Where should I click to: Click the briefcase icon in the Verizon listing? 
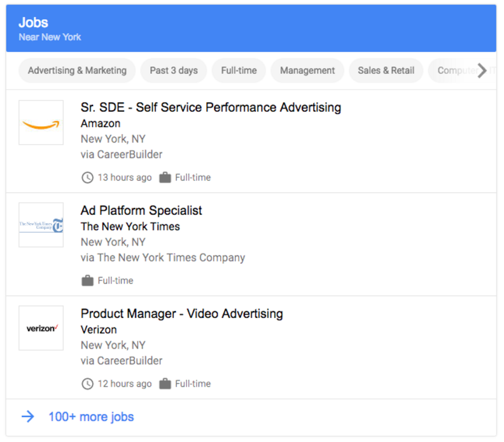click(x=165, y=383)
